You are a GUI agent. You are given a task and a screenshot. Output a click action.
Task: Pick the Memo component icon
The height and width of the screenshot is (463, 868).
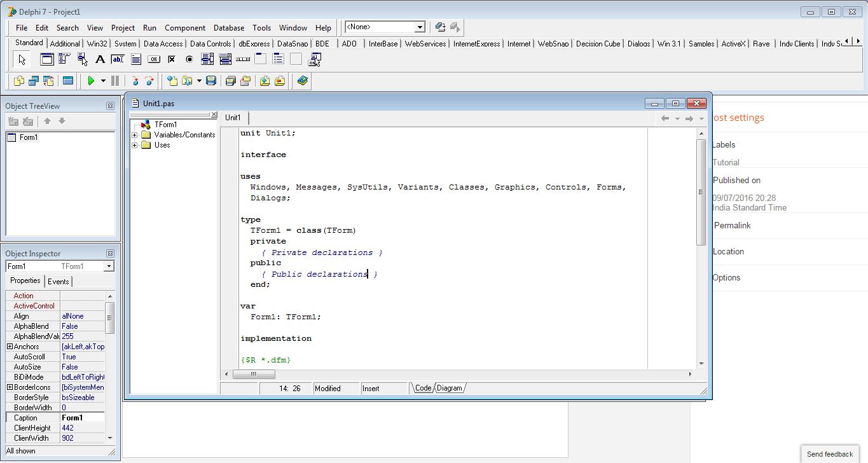pyautogui.click(x=135, y=59)
